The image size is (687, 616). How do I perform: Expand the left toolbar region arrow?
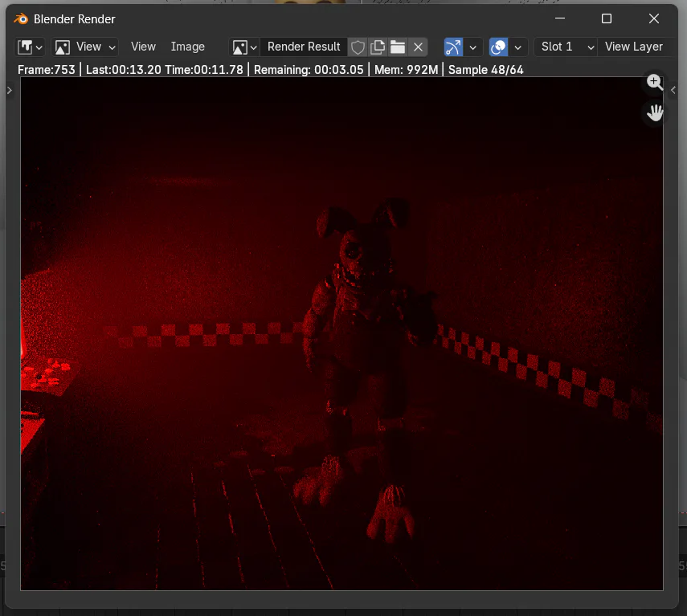(9, 90)
